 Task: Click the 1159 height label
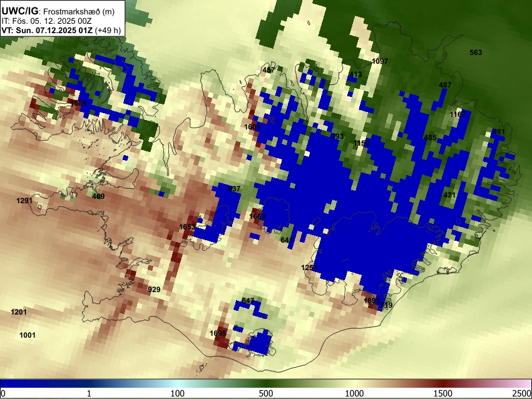point(361,143)
